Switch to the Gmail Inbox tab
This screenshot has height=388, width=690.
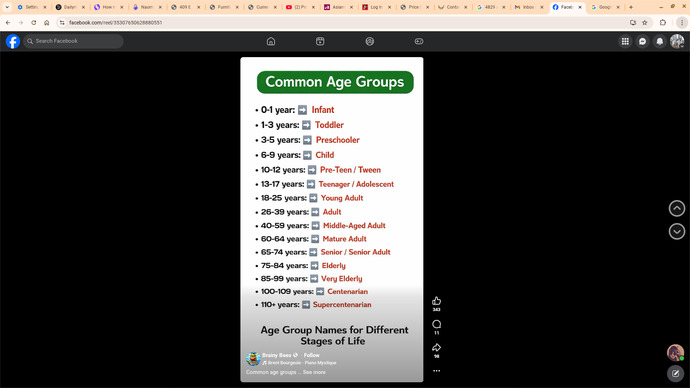coord(529,7)
